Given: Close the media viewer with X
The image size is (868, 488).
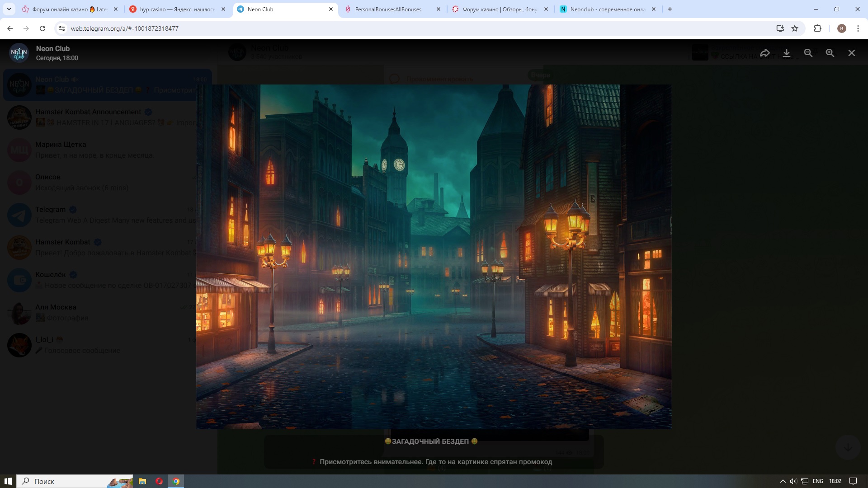Looking at the screenshot, I should point(852,53).
